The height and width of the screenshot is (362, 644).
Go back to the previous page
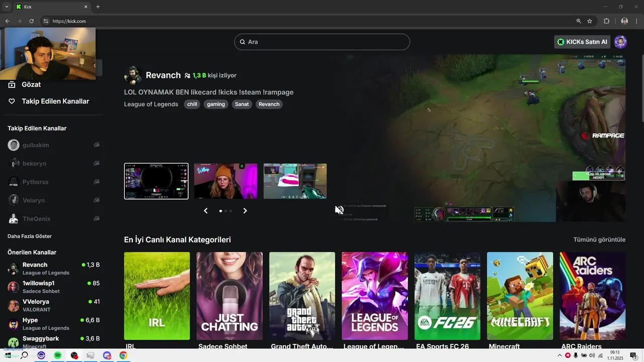7,21
